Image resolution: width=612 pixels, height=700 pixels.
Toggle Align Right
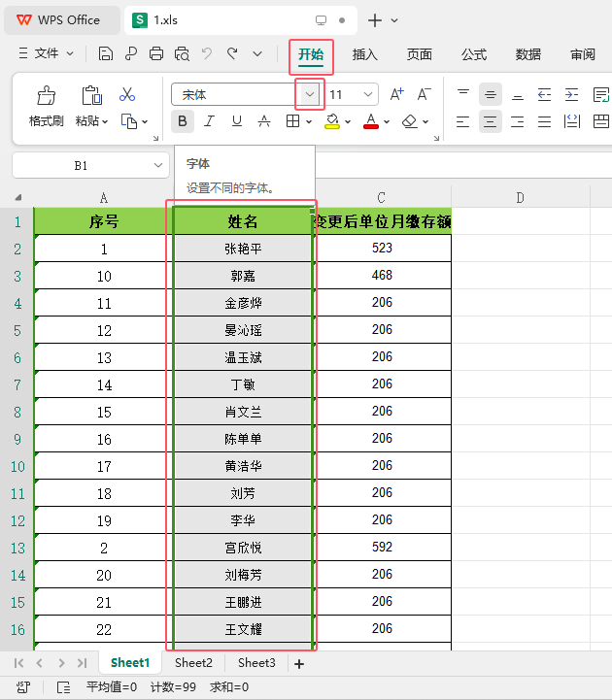[518, 121]
